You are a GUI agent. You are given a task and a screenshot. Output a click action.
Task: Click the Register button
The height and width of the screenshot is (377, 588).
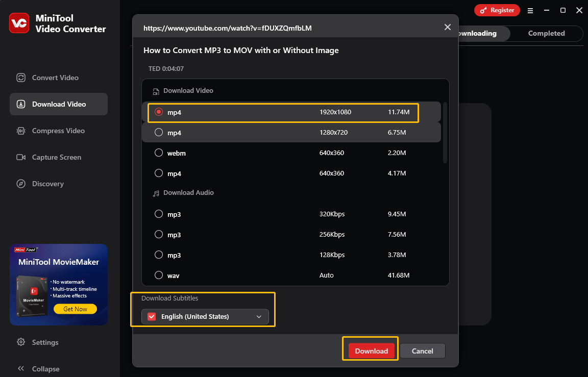(497, 11)
